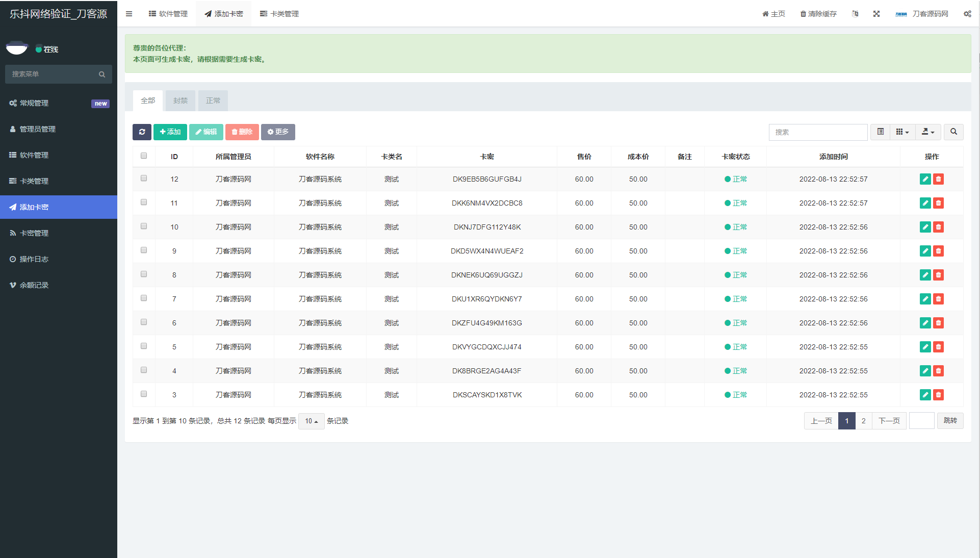The height and width of the screenshot is (558, 980).
Task: Click the green 添加 button
Action: pos(170,132)
